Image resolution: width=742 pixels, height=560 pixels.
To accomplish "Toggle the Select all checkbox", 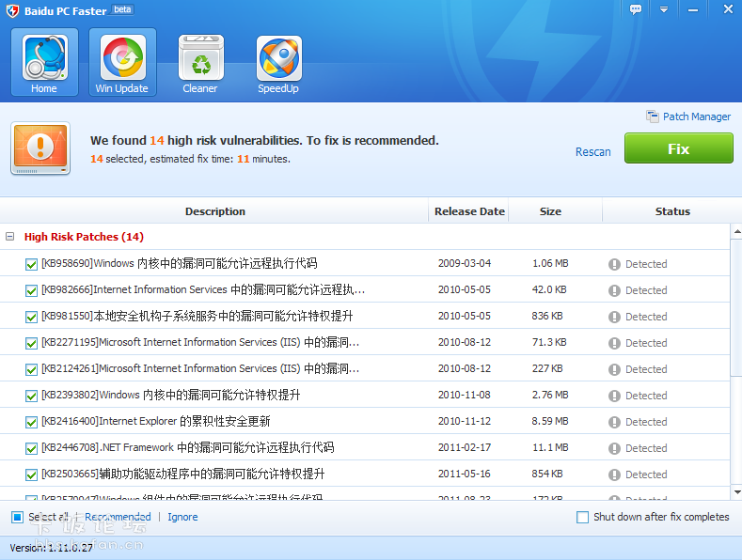I will coord(17,517).
